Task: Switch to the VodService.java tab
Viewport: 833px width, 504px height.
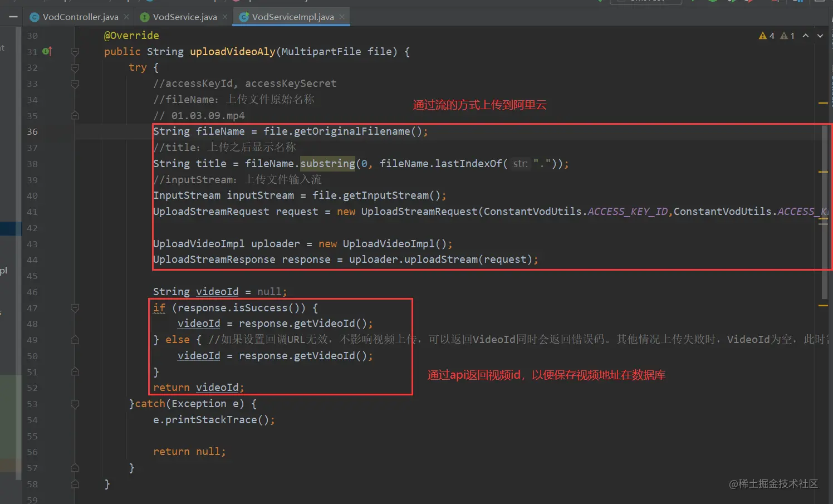Action: 185,17
